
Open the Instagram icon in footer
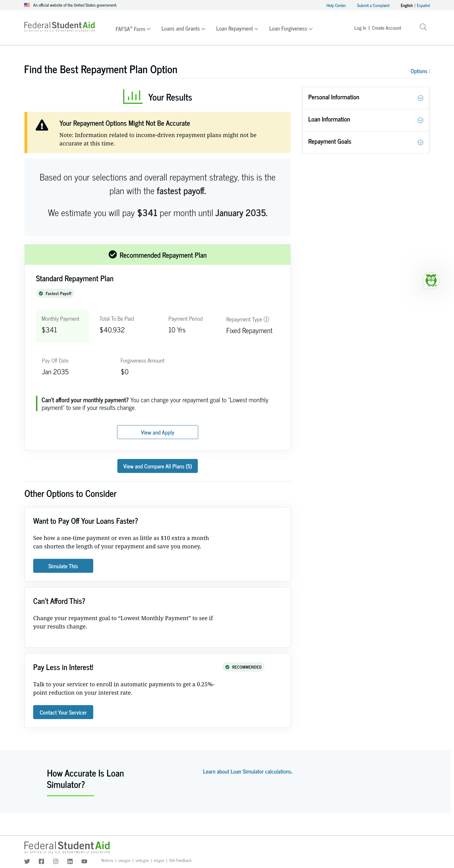pyautogui.click(x=56, y=861)
